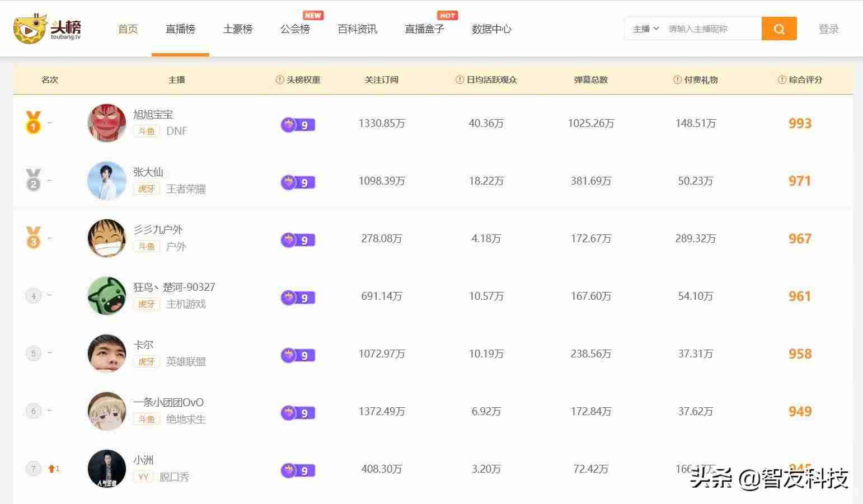Click 彡彡九户外's weight level 9 badge

tap(298, 240)
